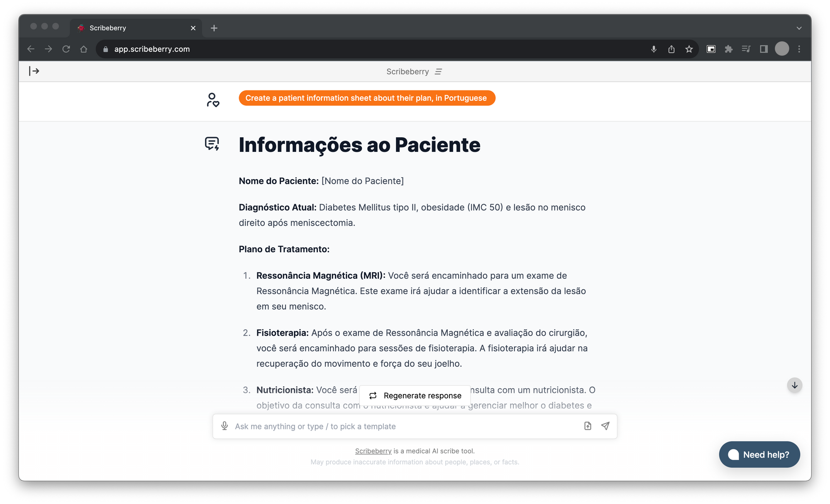Click the microphone icon in the chat input
The width and height of the screenshot is (830, 504).
[225, 426]
